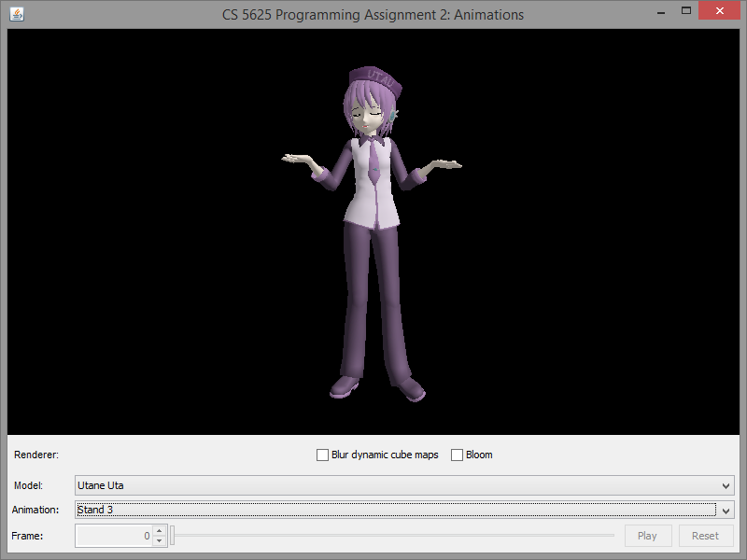Increment the Frame value with up arrow
This screenshot has height=560, width=747.
[159, 531]
